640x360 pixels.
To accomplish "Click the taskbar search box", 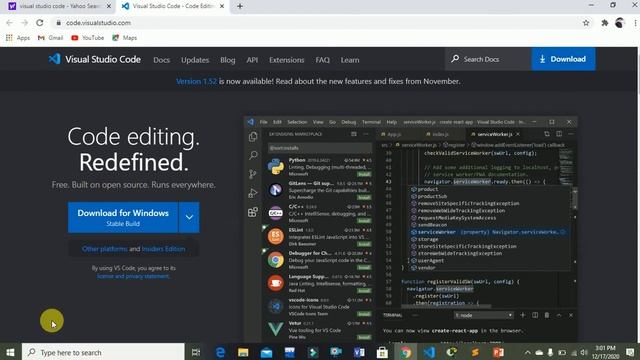I will point(103,352).
